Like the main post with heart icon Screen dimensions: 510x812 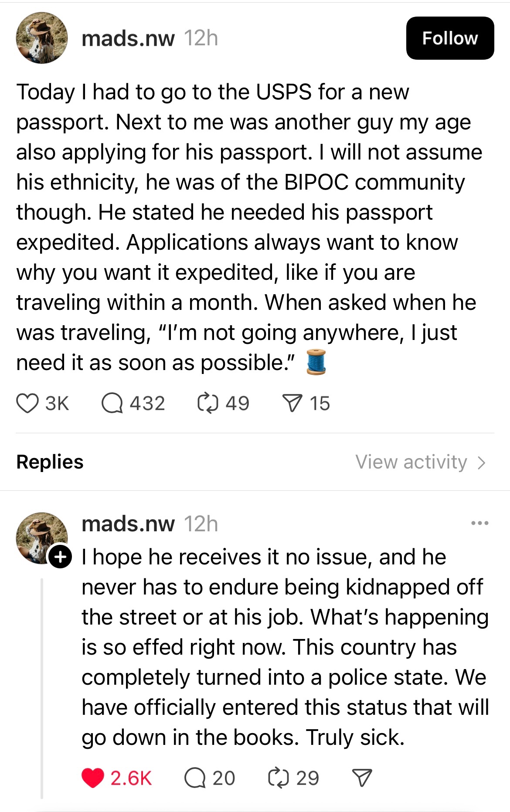click(x=27, y=403)
